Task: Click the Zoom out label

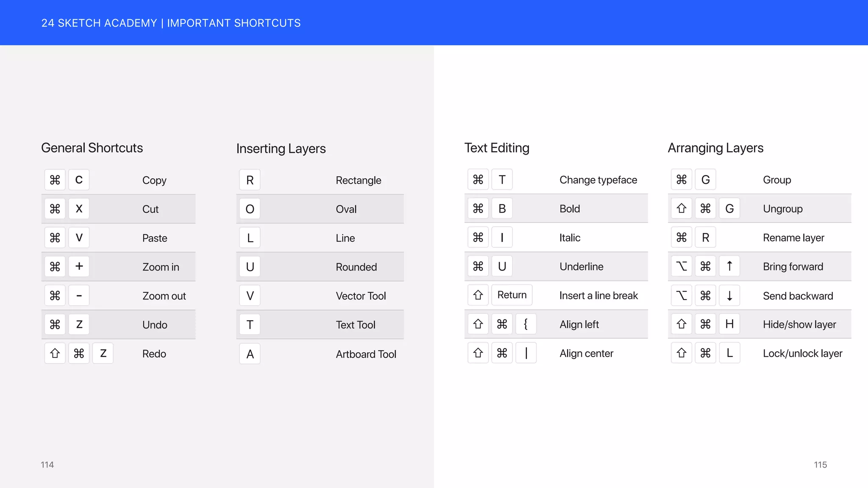Action: click(x=164, y=296)
